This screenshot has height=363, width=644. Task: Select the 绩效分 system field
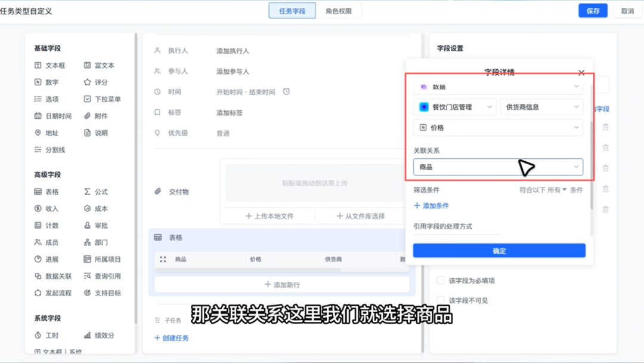coord(99,335)
